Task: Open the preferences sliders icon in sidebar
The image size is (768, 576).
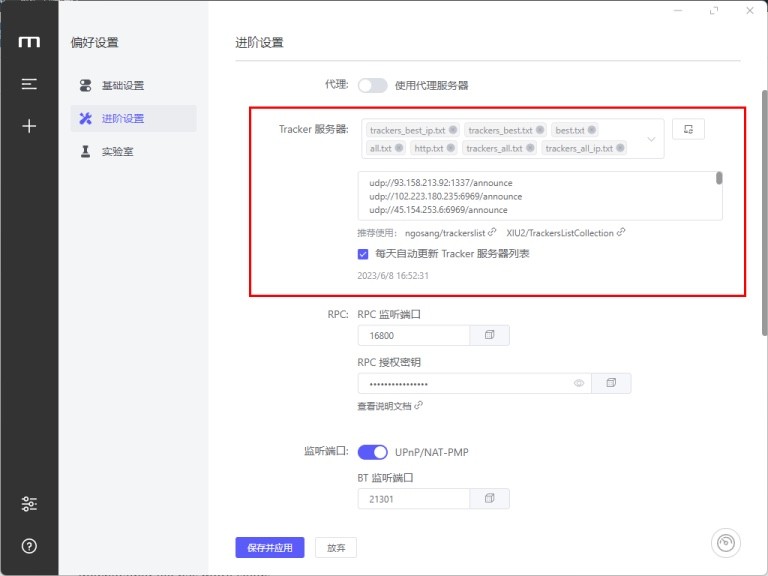Action: click(x=29, y=504)
